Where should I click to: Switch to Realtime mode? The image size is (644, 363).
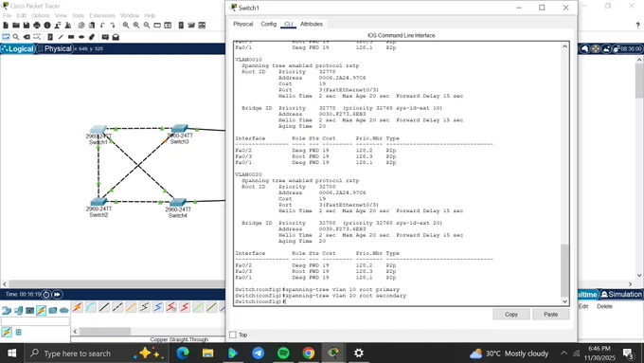(x=587, y=295)
